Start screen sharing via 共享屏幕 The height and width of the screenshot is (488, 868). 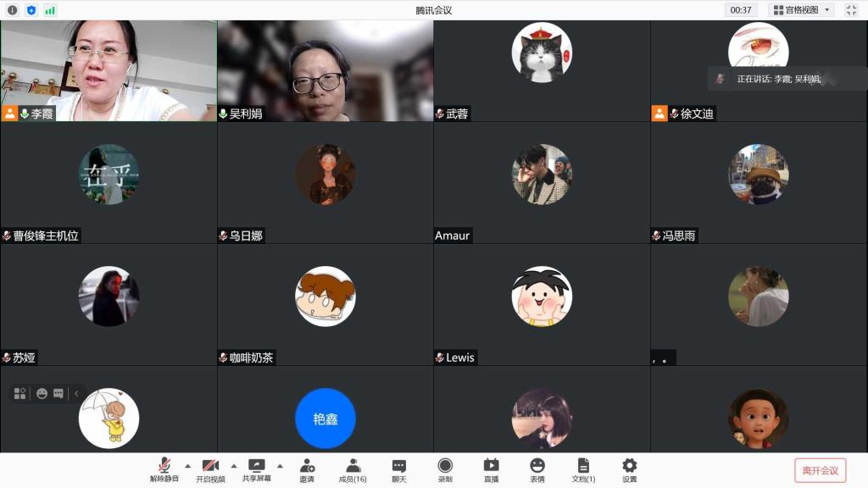256,469
